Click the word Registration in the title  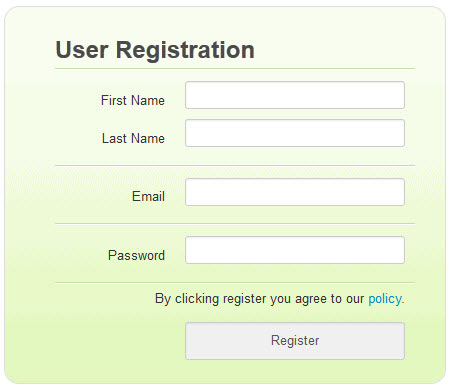click(x=185, y=51)
